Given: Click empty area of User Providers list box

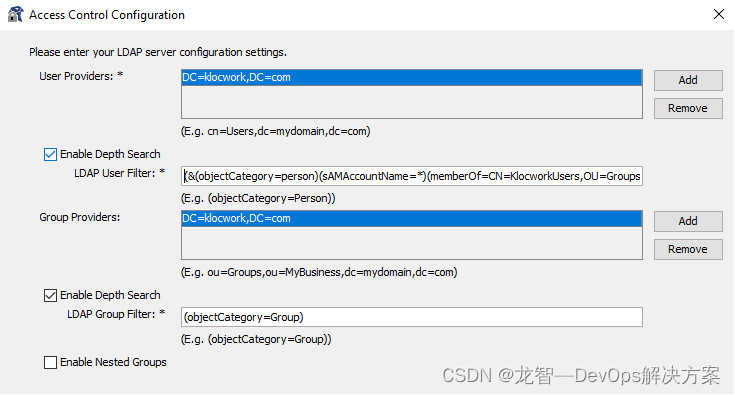Looking at the screenshot, I should pyautogui.click(x=412, y=102).
